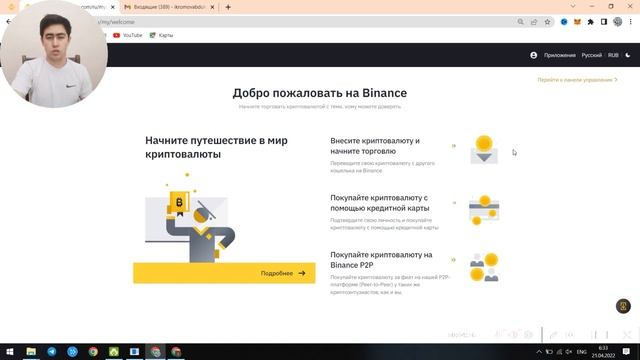Open 'Покупайте криптовалюту на Binance P2P'
The image size is (640, 360).
pyautogui.click(x=381, y=260)
